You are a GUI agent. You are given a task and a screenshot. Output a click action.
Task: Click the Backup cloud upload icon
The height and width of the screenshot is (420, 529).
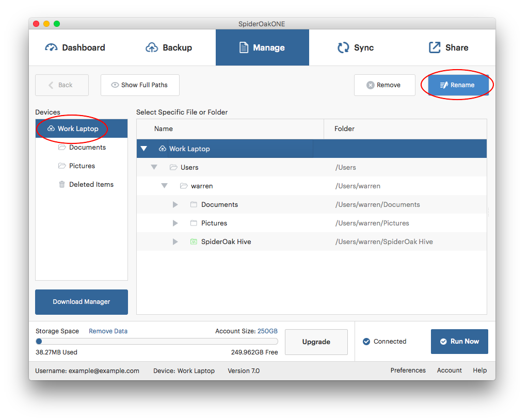click(152, 47)
